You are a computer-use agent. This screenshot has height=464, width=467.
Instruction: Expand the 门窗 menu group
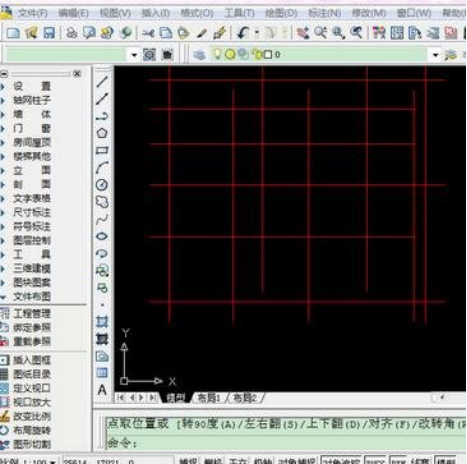(31, 128)
